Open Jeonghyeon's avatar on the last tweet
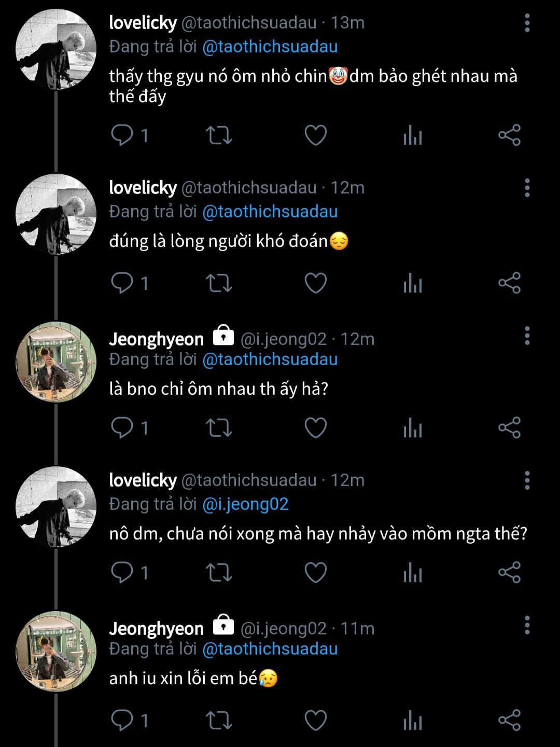Image resolution: width=560 pixels, height=747 pixels. pyautogui.click(x=56, y=652)
